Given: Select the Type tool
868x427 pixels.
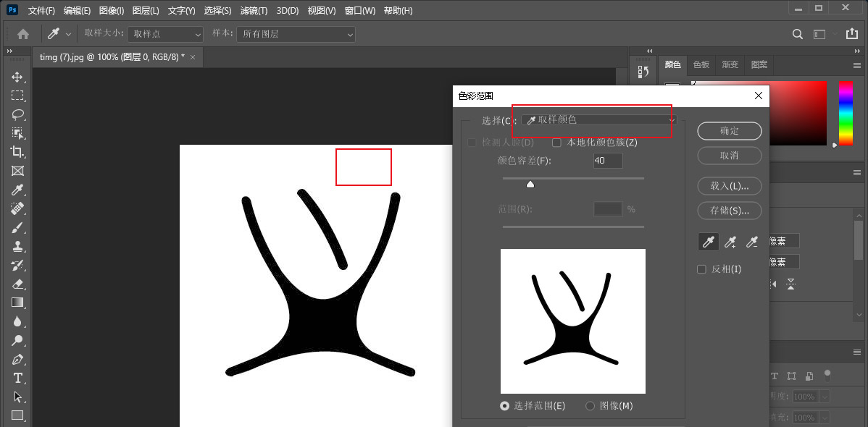Looking at the screenshot, I should point(18,378).
